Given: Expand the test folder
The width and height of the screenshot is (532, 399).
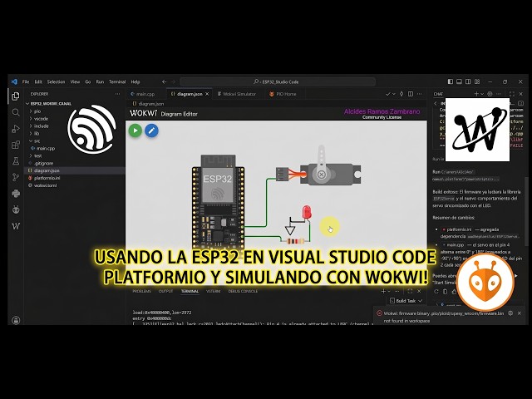Looking at the screenshot, I should [x=37, y=155].
